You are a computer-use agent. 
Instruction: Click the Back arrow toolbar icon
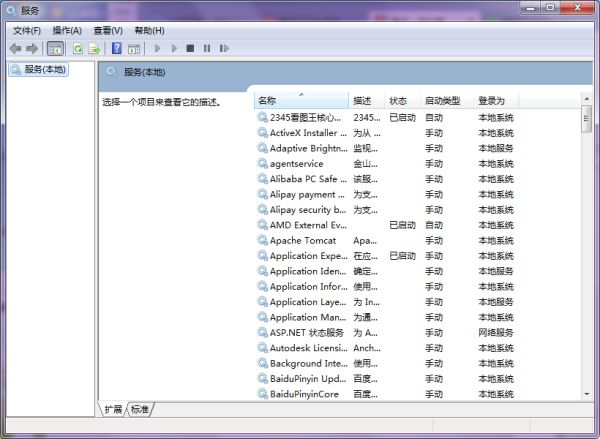tap(15, 49)
